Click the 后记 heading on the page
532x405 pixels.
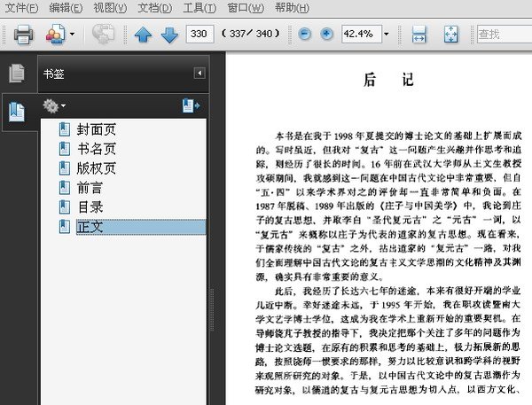(388, 80)
